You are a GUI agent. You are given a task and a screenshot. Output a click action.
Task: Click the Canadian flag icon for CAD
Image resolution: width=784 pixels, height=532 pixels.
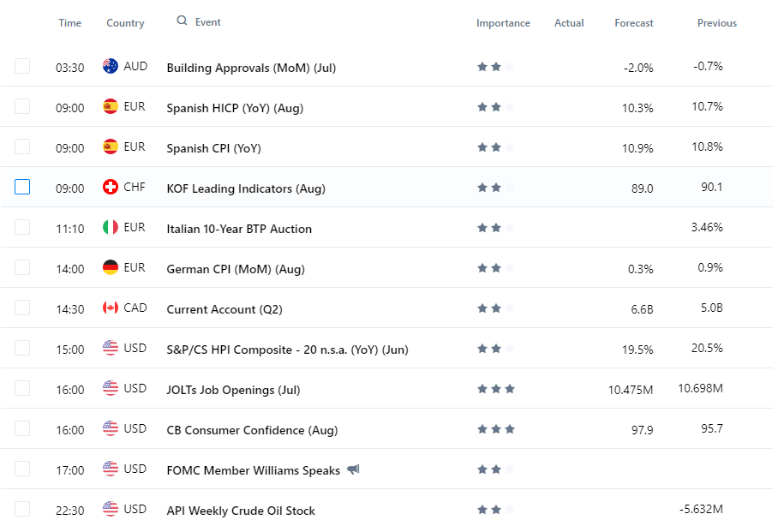click(111, 308)
